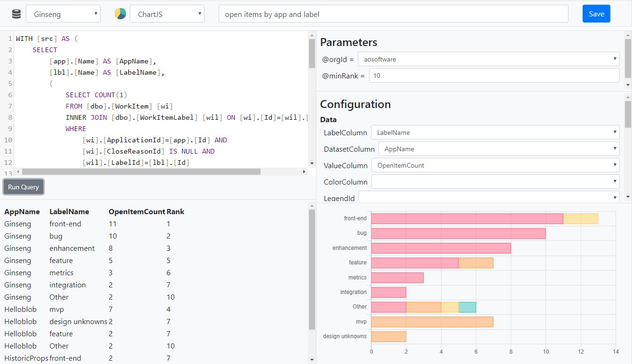
Task: Click the @minRank input field
Action: (x=494, y=76)
